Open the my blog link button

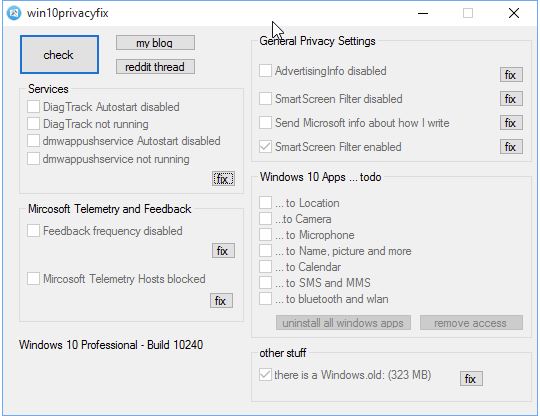[x=155, y=43]
